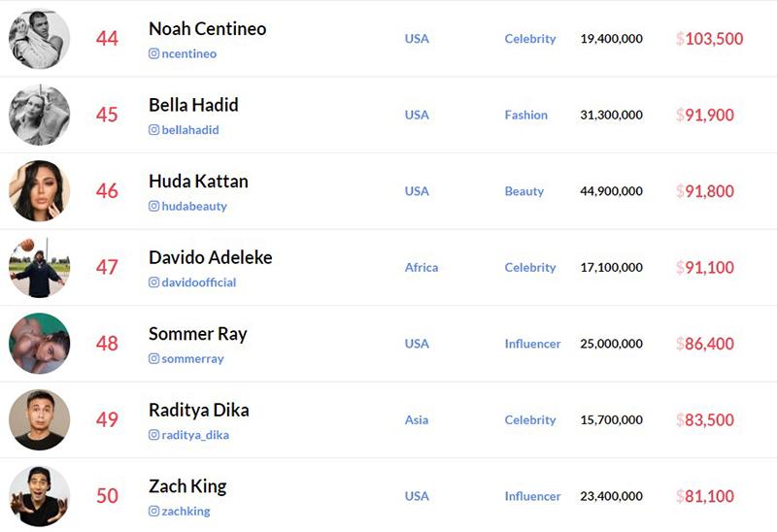777x532 pixels.
Task: Open Huda Kattan's profile picture
Action: coord(40,191)
